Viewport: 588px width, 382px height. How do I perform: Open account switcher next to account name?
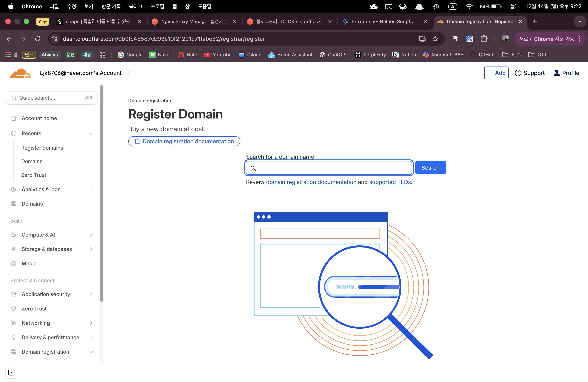[x=129, y=73]
